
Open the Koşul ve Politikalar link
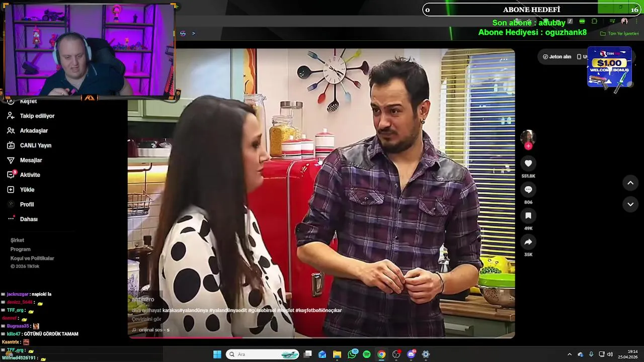point(32,258)
